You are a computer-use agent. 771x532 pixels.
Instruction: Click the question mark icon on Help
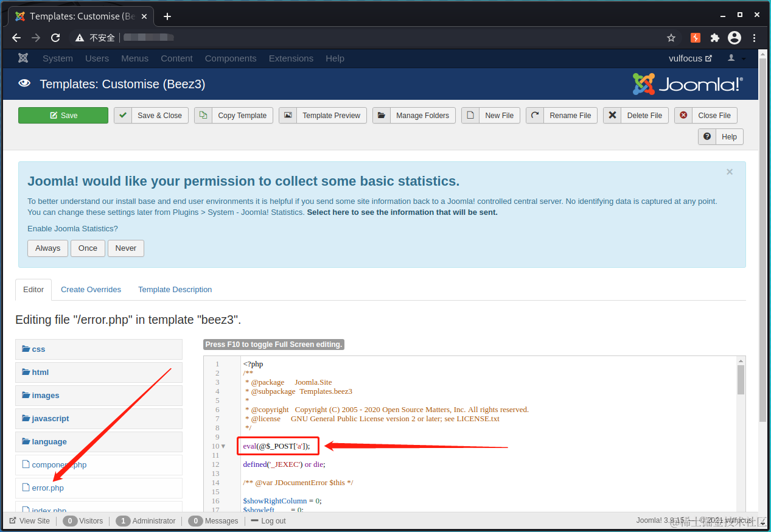(707, 136)
